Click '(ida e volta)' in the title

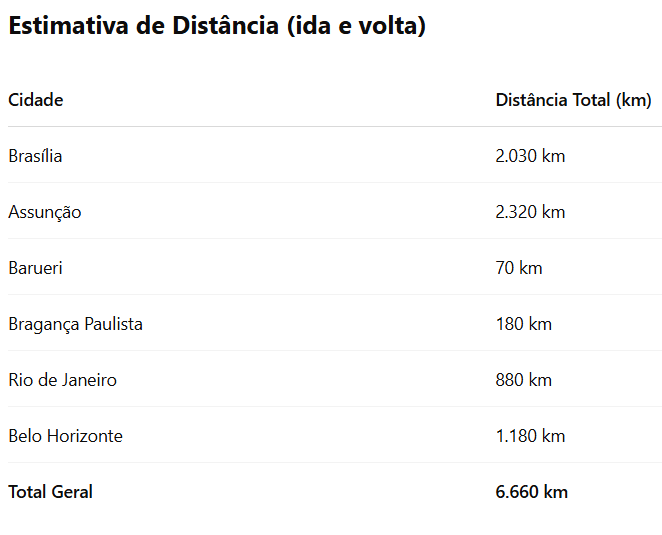[x=356, y=27]
